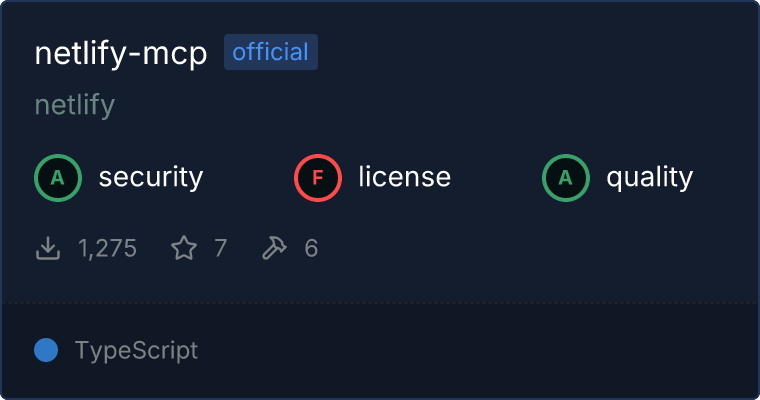
Task: Select the security label text
Action: tap(151, 177)
